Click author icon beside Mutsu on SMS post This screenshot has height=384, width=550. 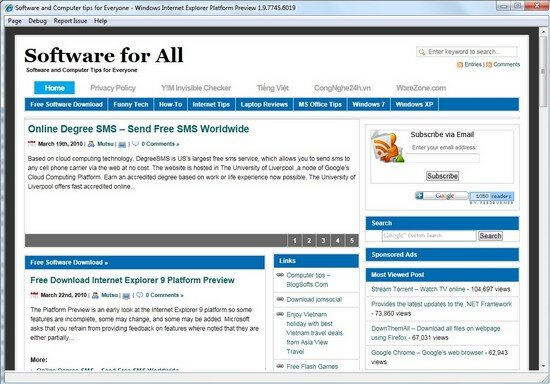[91, 144]
